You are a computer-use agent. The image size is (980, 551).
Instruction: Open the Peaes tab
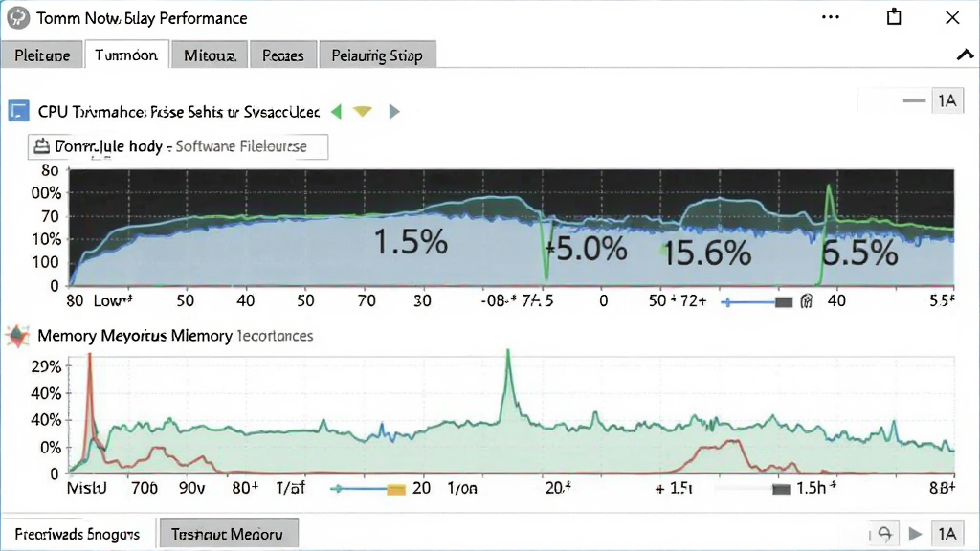coord(283,55)
